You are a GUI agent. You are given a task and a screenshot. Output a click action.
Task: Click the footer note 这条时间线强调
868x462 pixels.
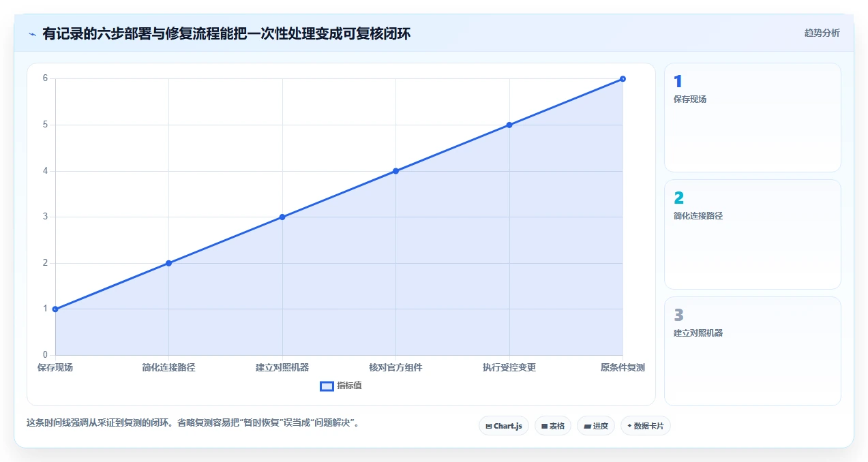pos(193,422)
